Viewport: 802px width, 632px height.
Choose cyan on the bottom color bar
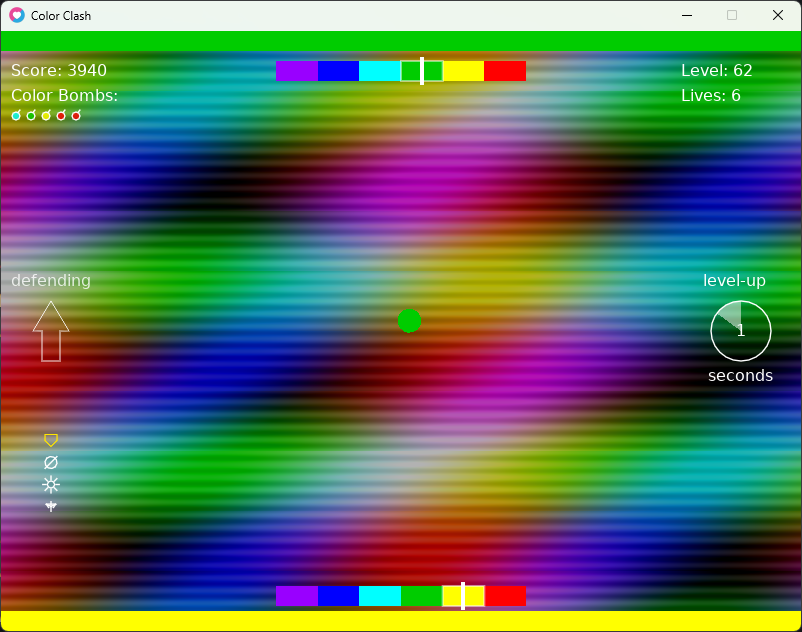[380, 596]
